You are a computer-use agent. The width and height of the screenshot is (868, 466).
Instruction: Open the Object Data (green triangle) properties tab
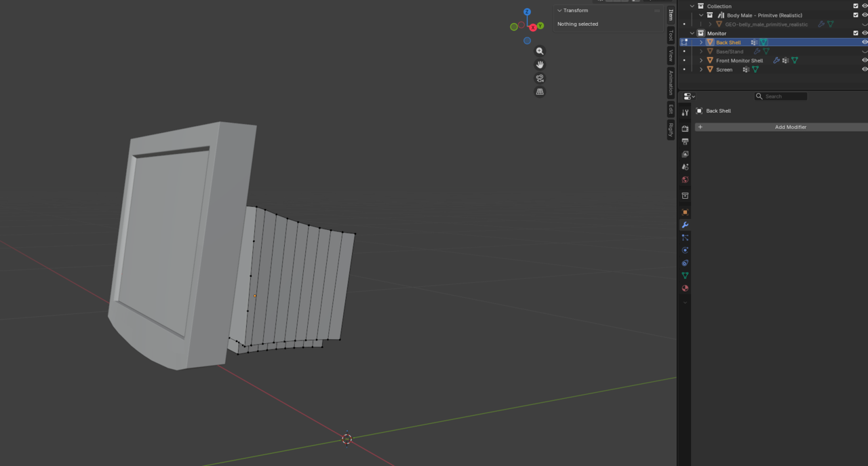[x=685, y=275]
